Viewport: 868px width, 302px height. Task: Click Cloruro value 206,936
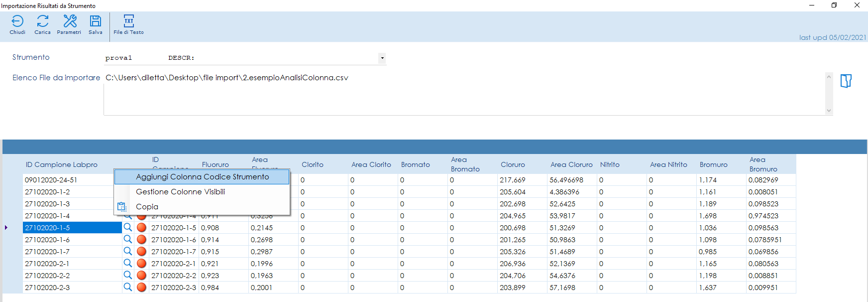coord(522,264)
